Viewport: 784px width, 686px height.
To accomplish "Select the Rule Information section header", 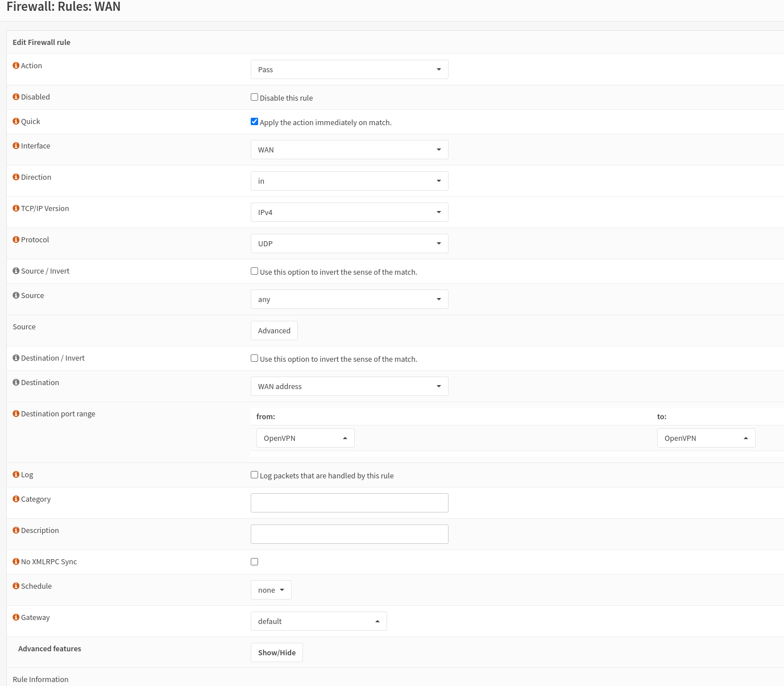I will click(x=40, y=679).
